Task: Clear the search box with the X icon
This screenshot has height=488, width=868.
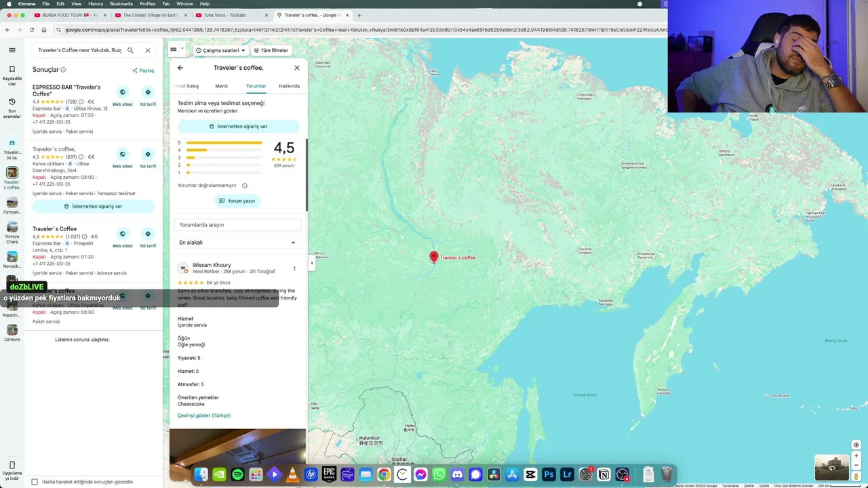Action: coord(147,50)
